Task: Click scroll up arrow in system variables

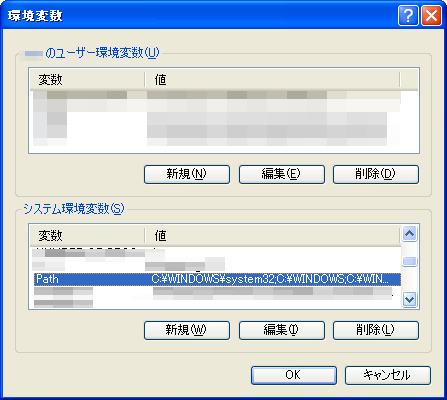Action: (409, 234)
